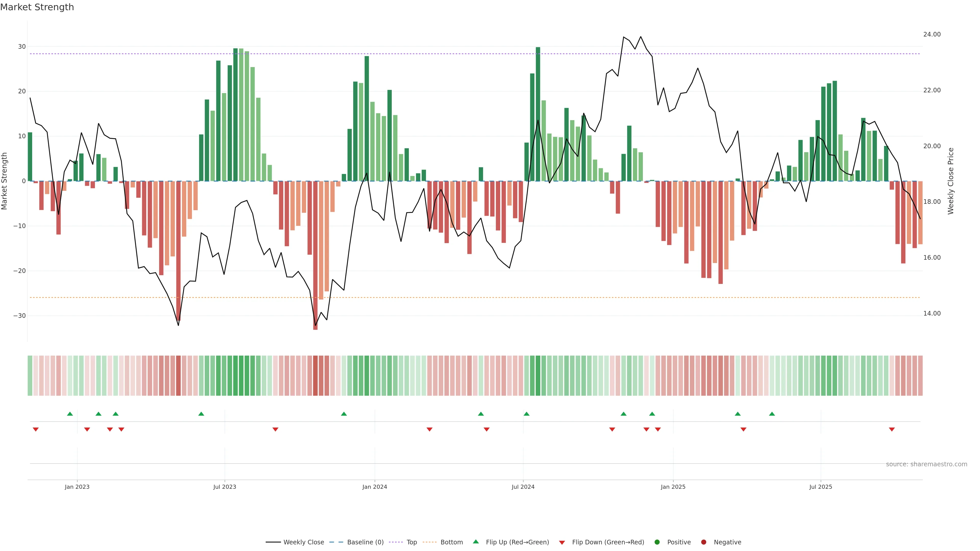The image size is (980, 551).
Task: Click the Top purple dotted legend icon
Action: coord(396,542)
